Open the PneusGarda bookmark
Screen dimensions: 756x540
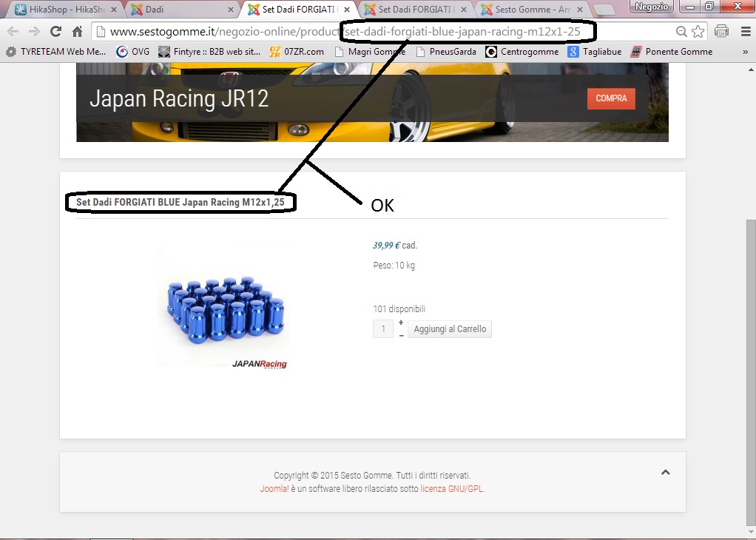tap(447, 52)
